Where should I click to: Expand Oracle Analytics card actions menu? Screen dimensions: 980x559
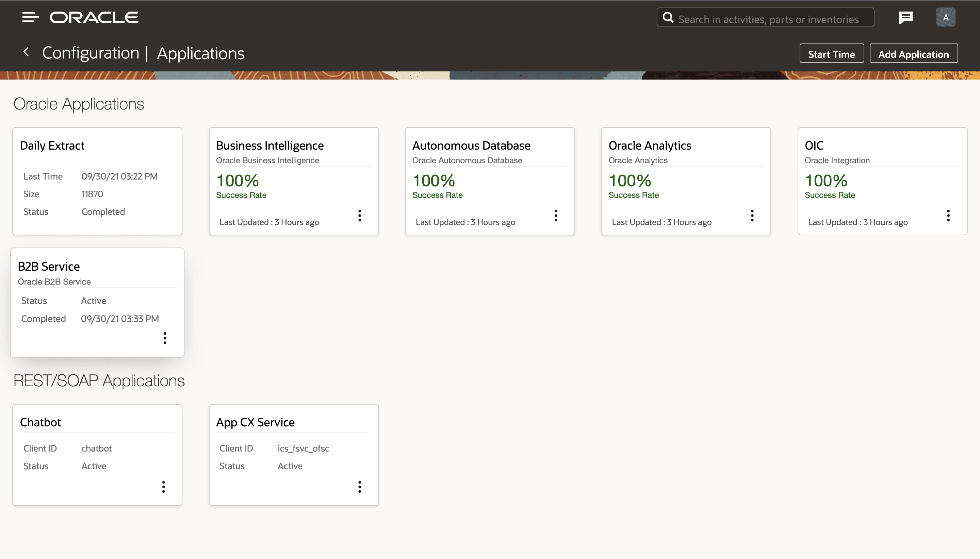tap(752, 215)
